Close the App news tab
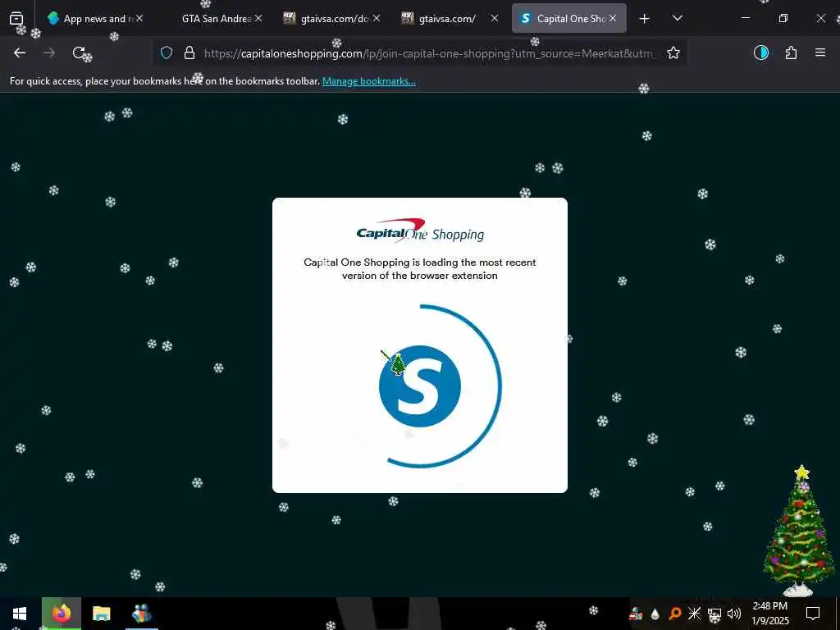Viewport: 840px width, 630px height. (x=139, y=18)
